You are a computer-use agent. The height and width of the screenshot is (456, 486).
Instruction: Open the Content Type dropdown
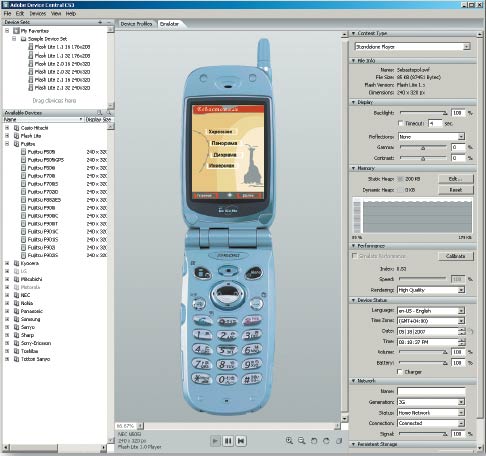467,47
